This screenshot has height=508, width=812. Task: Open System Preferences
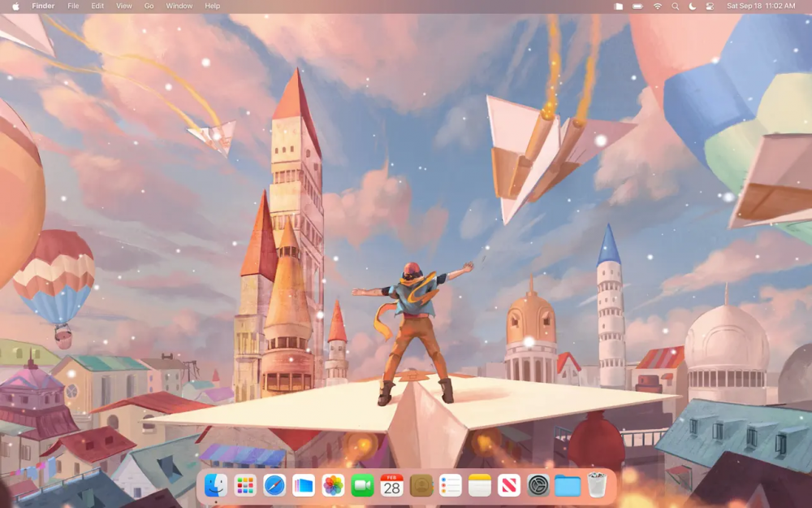tap(537, 486)
